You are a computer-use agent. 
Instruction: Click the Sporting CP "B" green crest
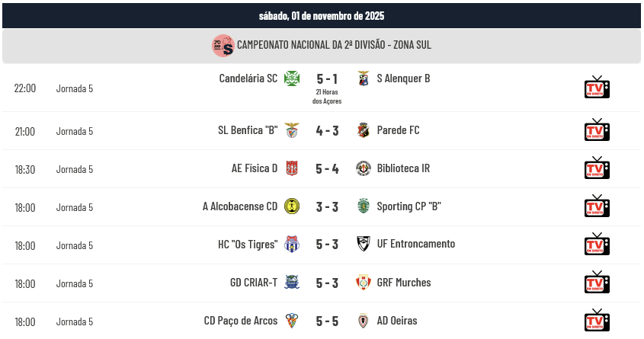click(x=363, y=206)
